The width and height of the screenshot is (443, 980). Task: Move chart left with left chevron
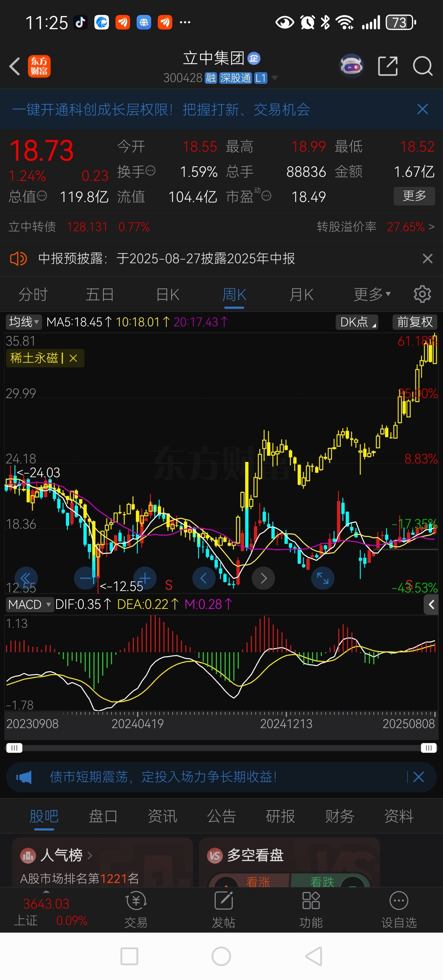coord(204,578)
